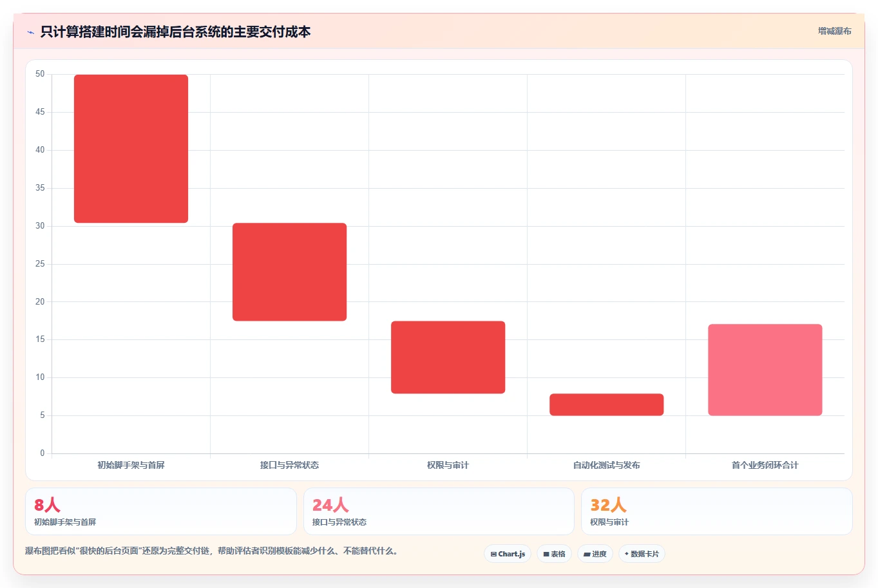Select the Chart.js tag chip

coord(508,554)
